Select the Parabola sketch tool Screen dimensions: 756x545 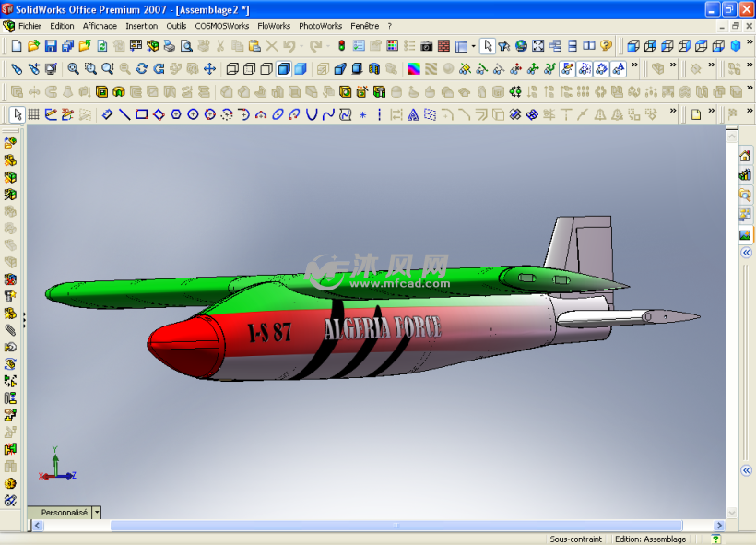pos(312,114)
